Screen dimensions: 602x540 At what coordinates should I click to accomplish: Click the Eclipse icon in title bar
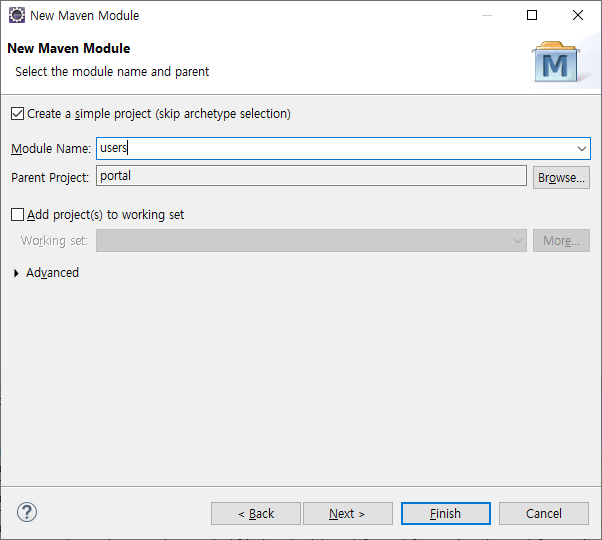coord(17,15)
